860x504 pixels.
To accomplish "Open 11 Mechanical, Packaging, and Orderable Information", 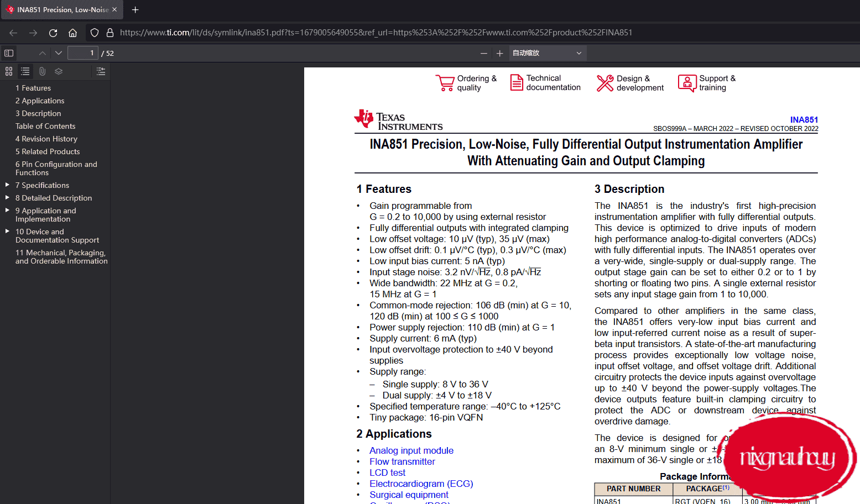I will click(61, 257).
